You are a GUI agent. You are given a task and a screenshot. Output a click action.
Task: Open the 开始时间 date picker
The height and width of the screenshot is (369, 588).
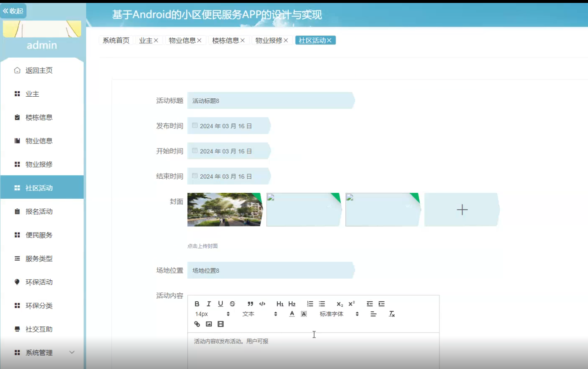coord(229,151)
